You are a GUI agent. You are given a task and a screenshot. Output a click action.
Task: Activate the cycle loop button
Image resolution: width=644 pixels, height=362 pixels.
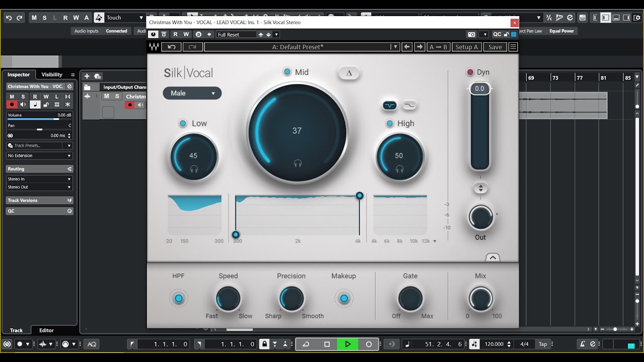point(306,344)
